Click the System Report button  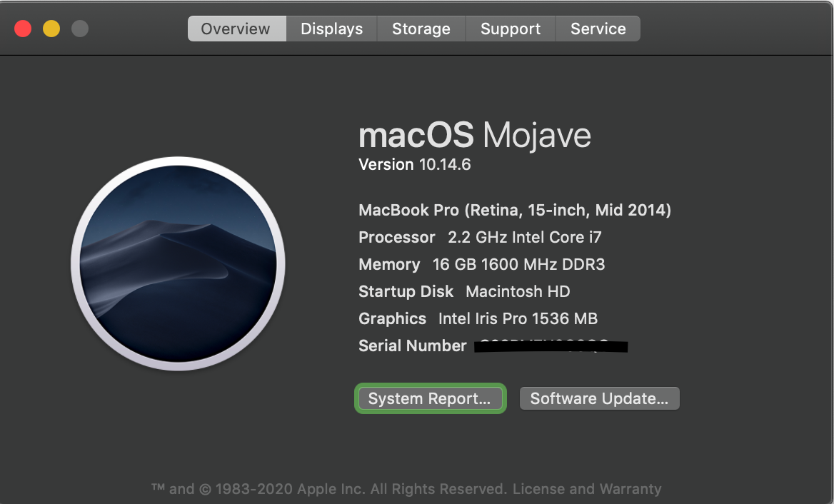click(431, 398)
